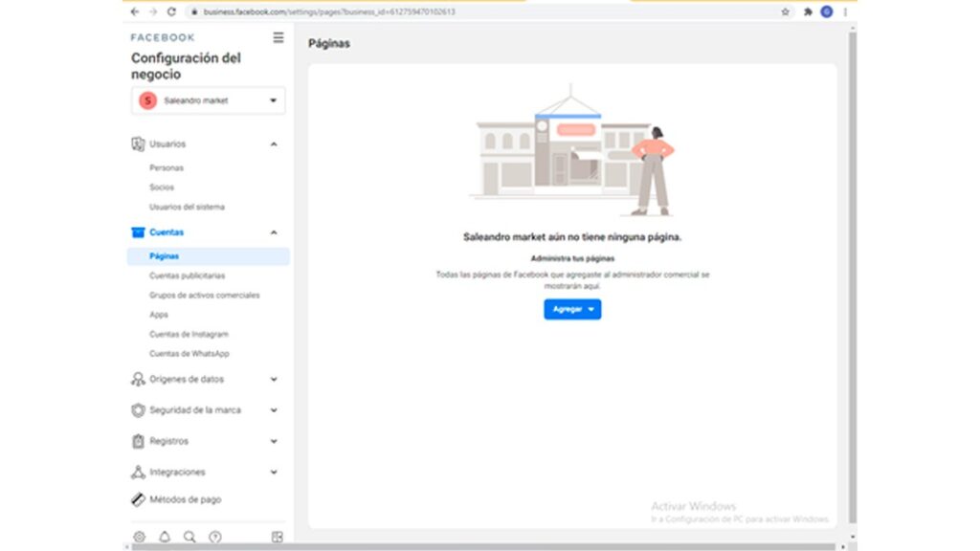Click the hamburger menu icon
Viewport: 980px width, 551px height.
(x=278, y=37)
